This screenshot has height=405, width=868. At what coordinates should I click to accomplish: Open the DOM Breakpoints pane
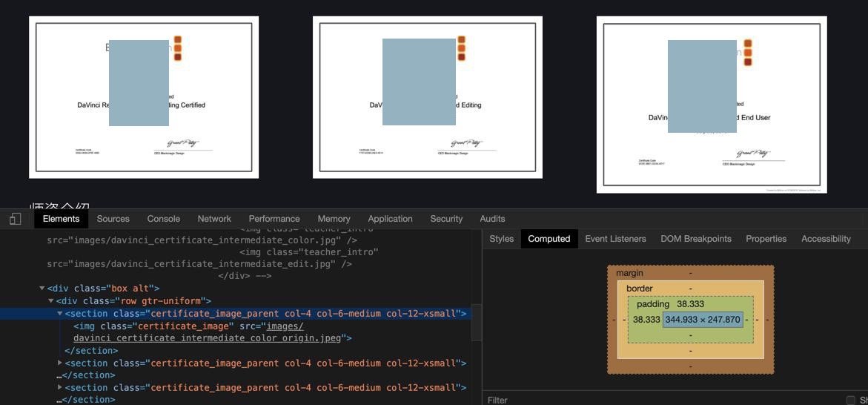click(696, 239)
